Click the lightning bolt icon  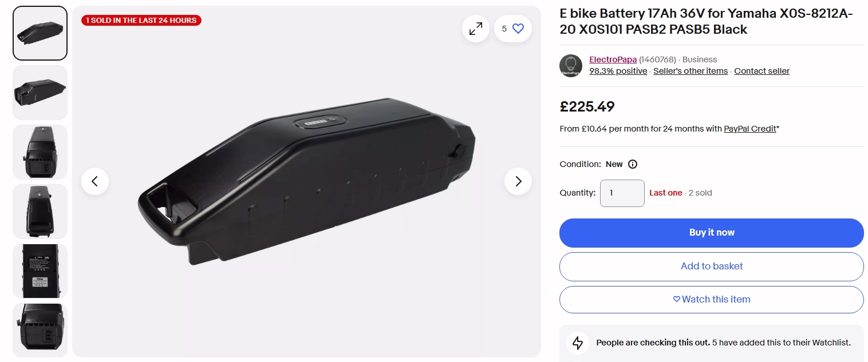coord(578,343)
